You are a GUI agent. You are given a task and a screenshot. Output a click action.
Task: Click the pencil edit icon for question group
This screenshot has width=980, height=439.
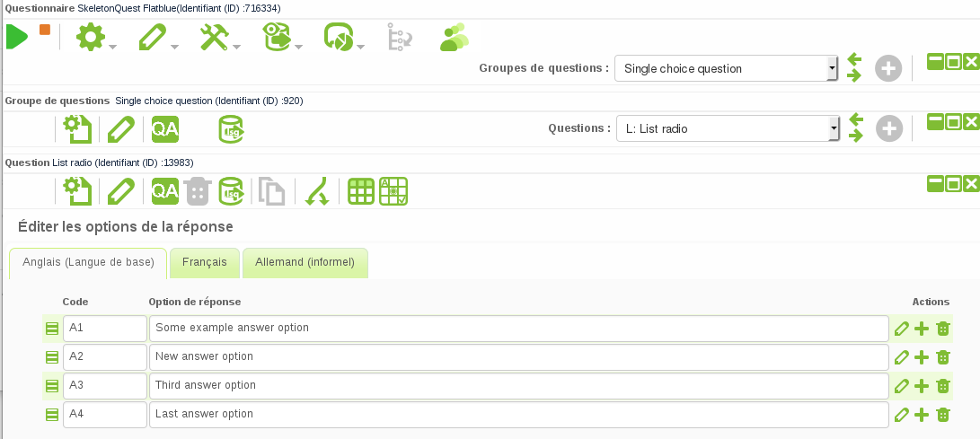coord(121,129)
